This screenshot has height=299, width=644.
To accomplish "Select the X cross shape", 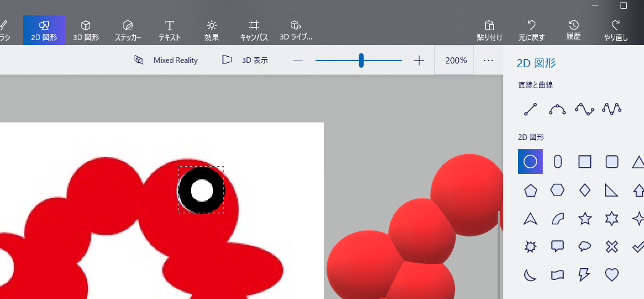I will (611, 247).
